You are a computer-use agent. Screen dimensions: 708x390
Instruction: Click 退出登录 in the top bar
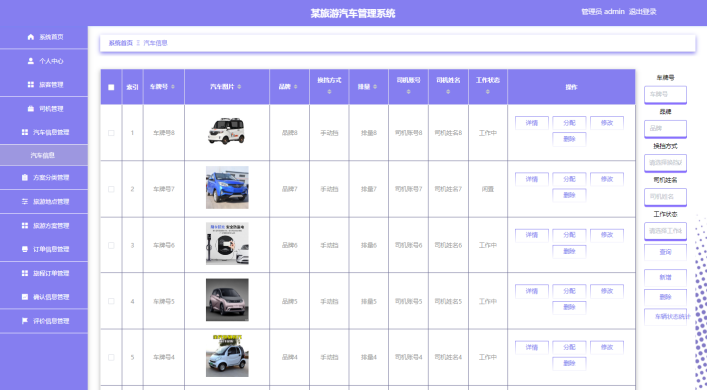click(643, 12)
